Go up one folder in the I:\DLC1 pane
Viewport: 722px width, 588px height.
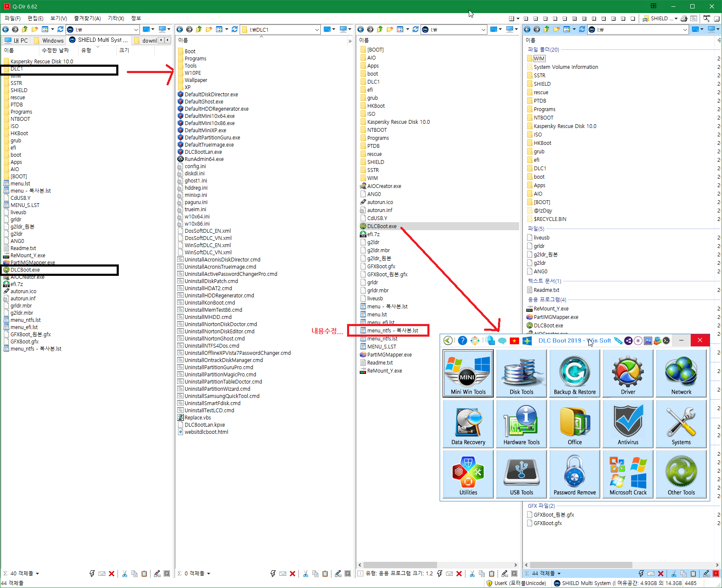point(199,29)
